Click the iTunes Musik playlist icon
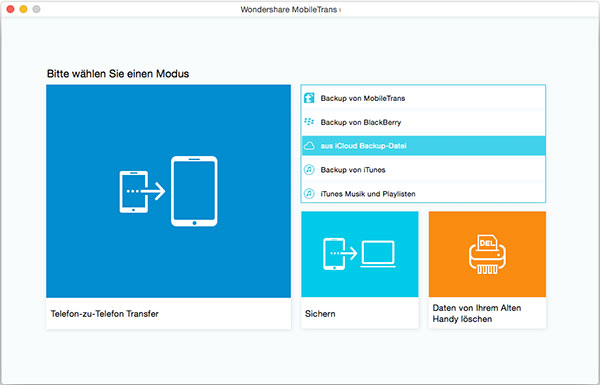 [x=309, y=194]
